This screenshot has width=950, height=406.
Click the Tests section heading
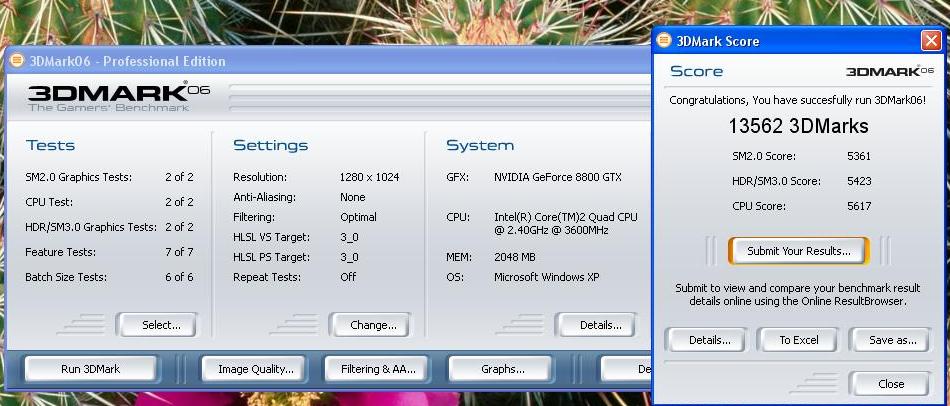click(50, 145)
